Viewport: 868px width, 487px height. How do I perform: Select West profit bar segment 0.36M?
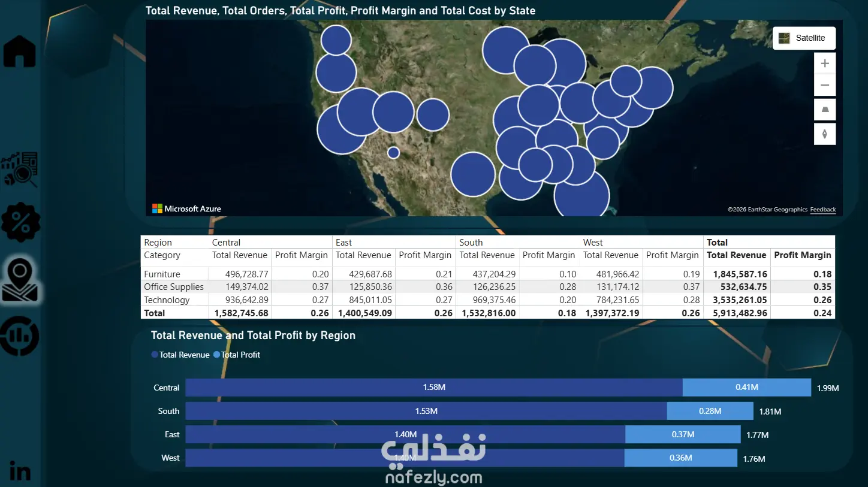[680, 458]
